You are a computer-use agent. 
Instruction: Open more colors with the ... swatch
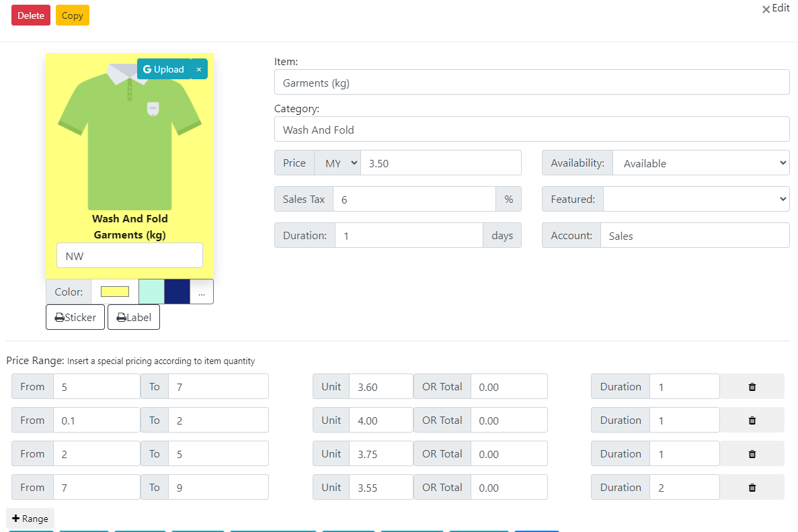click(202, 292)
